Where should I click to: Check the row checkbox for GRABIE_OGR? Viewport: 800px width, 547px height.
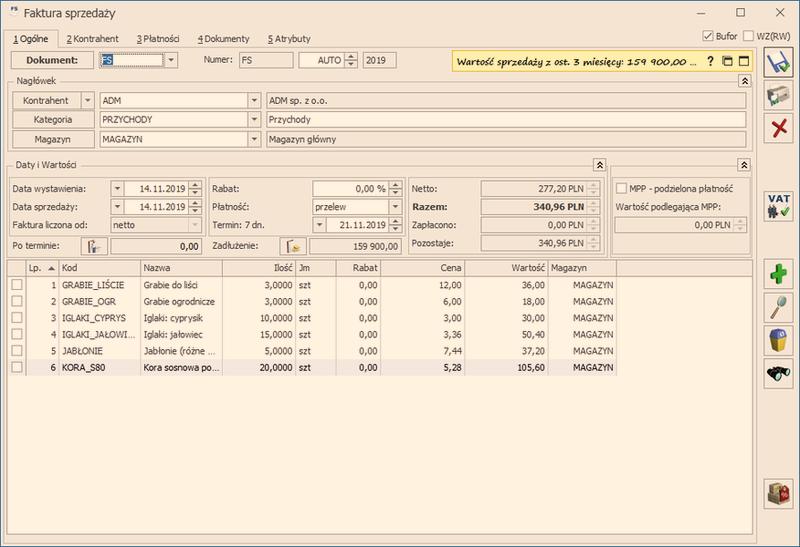coord(17,301)
